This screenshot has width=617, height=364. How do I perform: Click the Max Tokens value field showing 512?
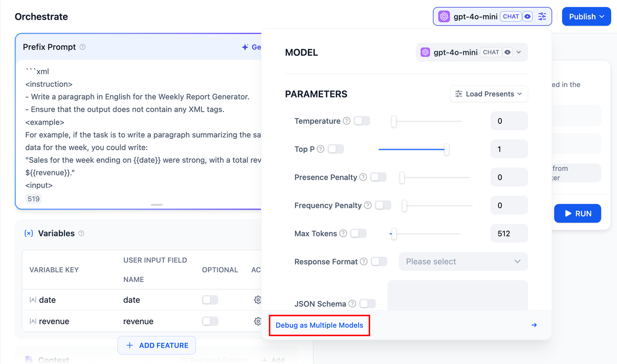pyautogui.click(x=509, y=234)
